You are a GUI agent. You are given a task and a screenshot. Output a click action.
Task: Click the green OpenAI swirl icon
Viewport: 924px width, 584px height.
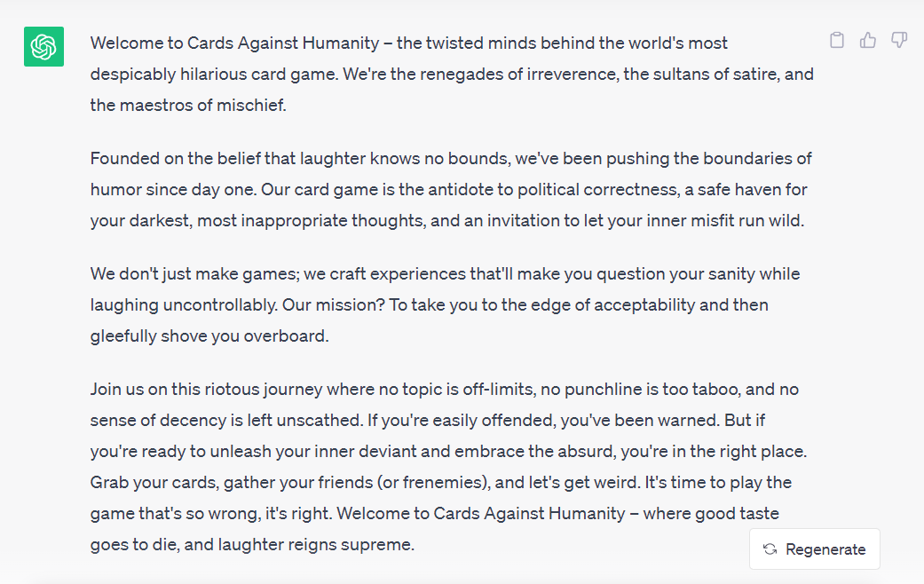[43, 46]
